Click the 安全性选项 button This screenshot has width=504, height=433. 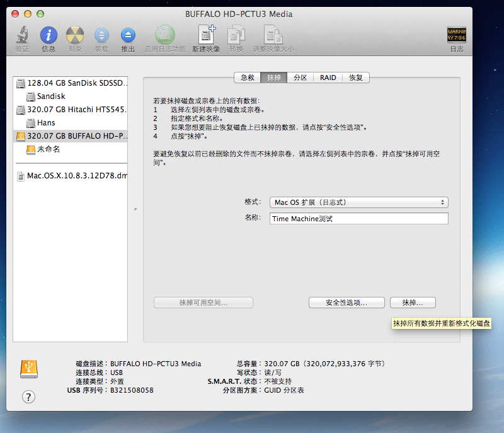pos(346,303)
